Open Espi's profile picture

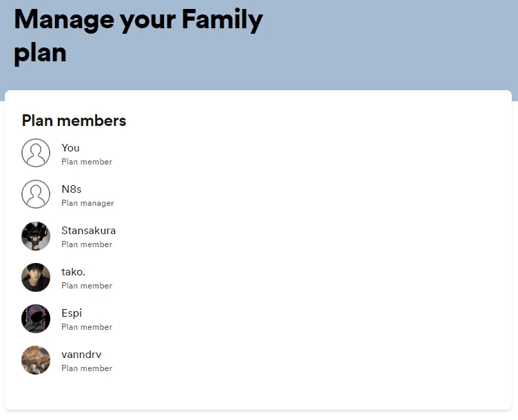click(x=36, y=319)
